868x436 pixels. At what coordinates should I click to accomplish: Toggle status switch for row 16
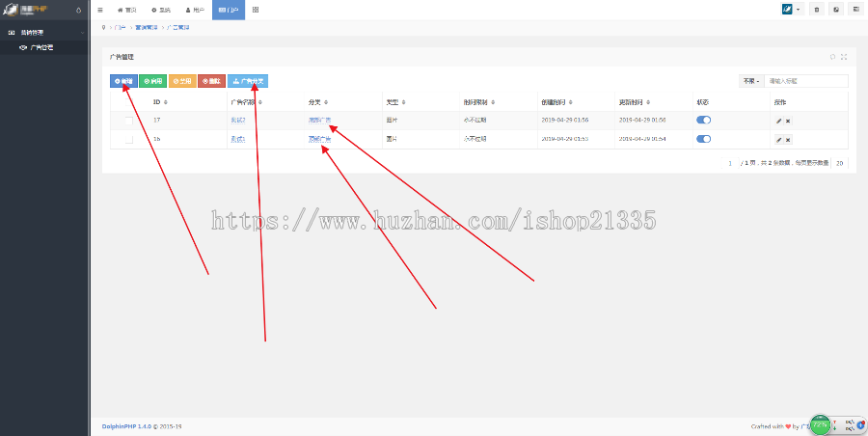coord(703,139)
